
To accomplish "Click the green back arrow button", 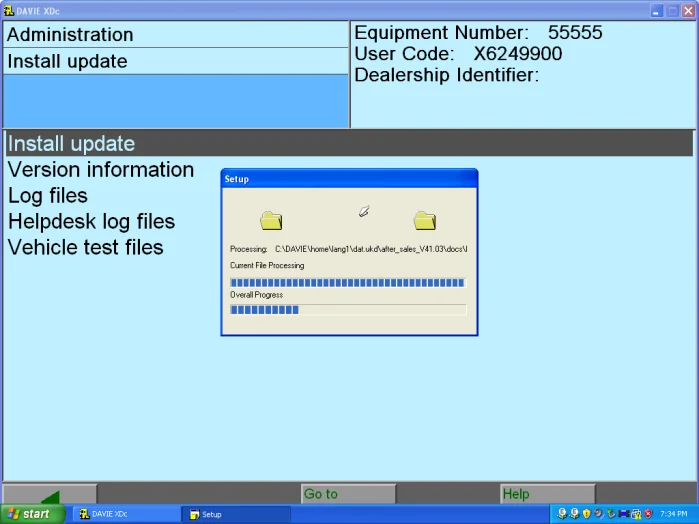I will point(50,494).
